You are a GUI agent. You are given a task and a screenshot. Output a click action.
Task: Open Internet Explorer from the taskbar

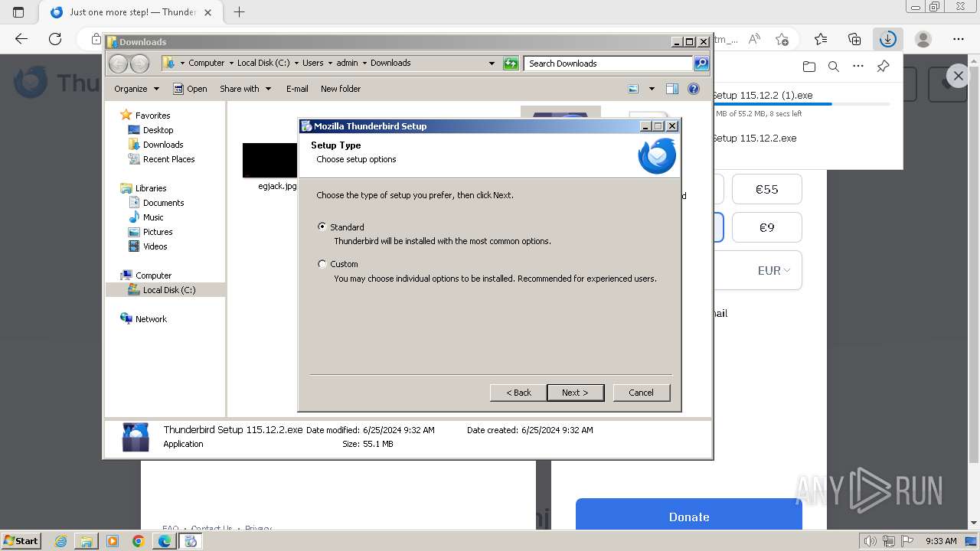tap(60, 541)
